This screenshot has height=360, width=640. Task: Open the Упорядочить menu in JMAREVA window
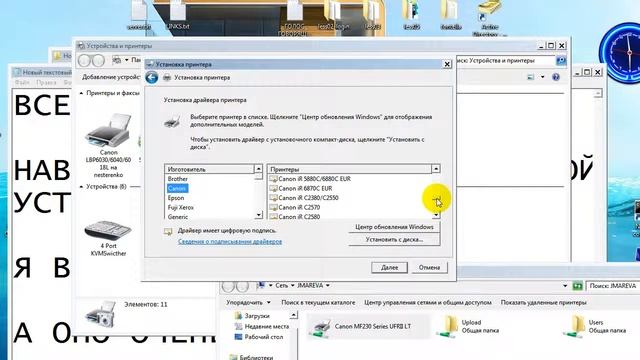pos(248,303)
